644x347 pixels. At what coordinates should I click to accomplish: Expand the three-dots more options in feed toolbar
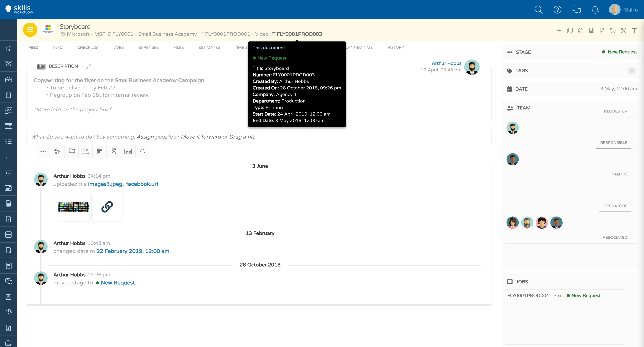click(x=43, y=151)
